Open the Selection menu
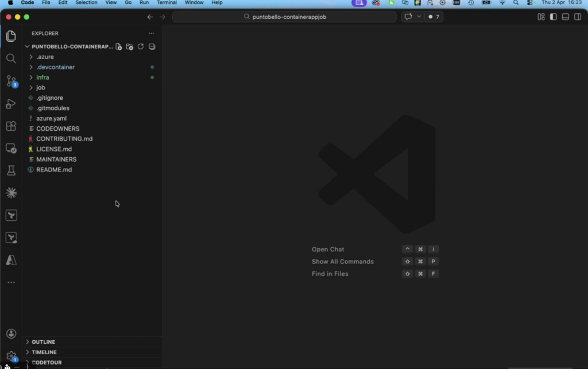This screenshot has width=588, height=369. (x=86, y=3)
